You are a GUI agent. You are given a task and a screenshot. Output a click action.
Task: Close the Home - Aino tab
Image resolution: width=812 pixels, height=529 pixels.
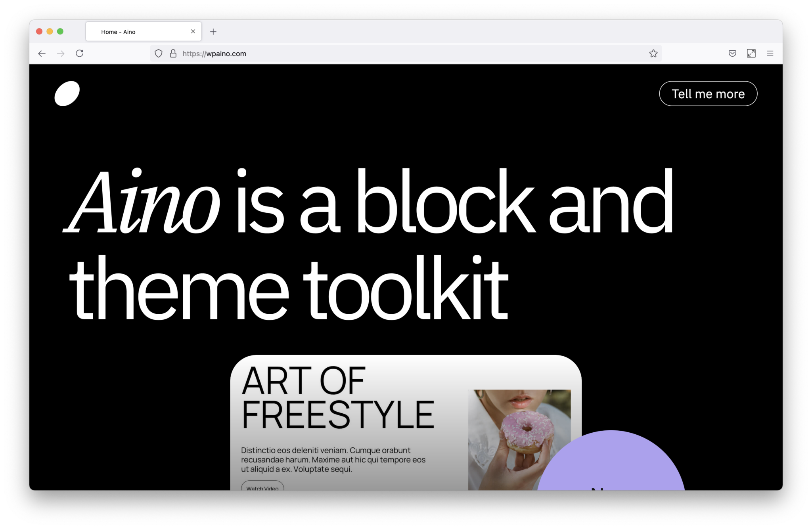(x=193, y=31)
